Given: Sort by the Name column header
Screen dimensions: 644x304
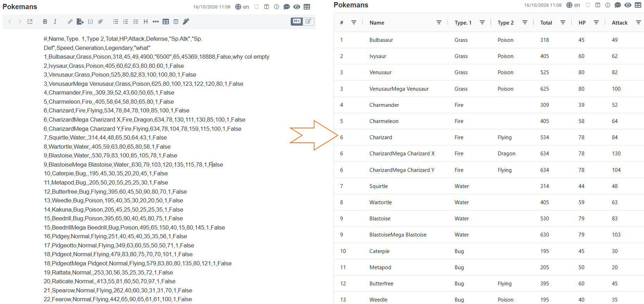Looking at the screenshot, I should (x=377, y=22).
